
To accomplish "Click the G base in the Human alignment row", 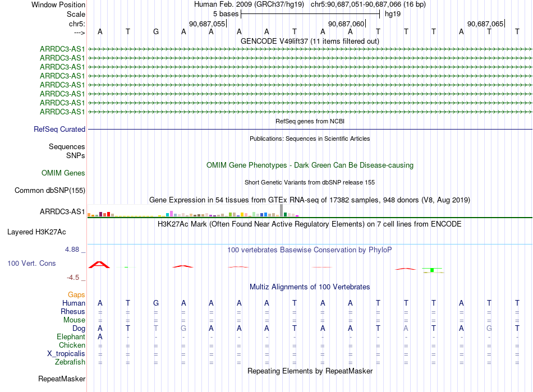I will coord(155,303).
